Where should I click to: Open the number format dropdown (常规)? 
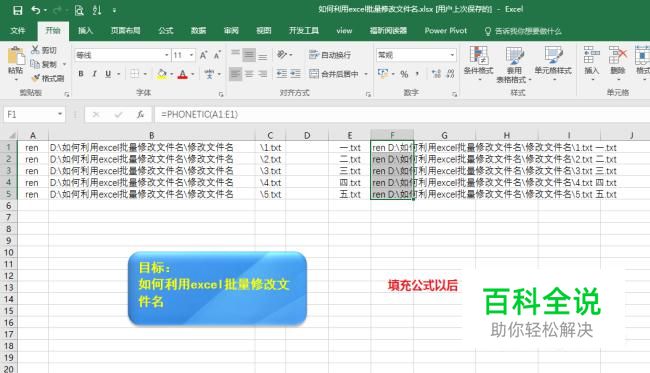(452, 55)
